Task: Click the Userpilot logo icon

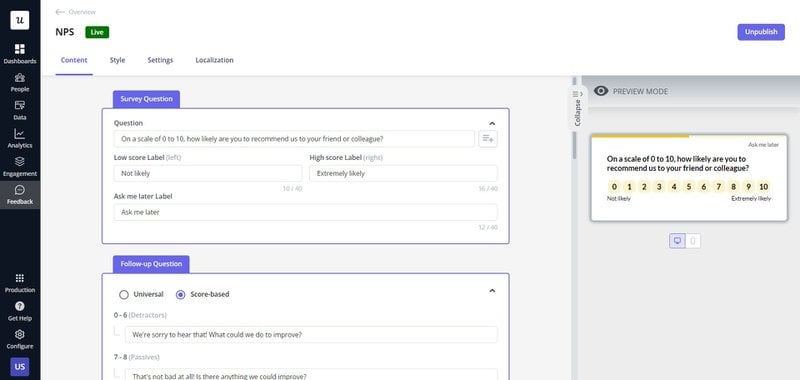Action: click(x=19, y=20)
